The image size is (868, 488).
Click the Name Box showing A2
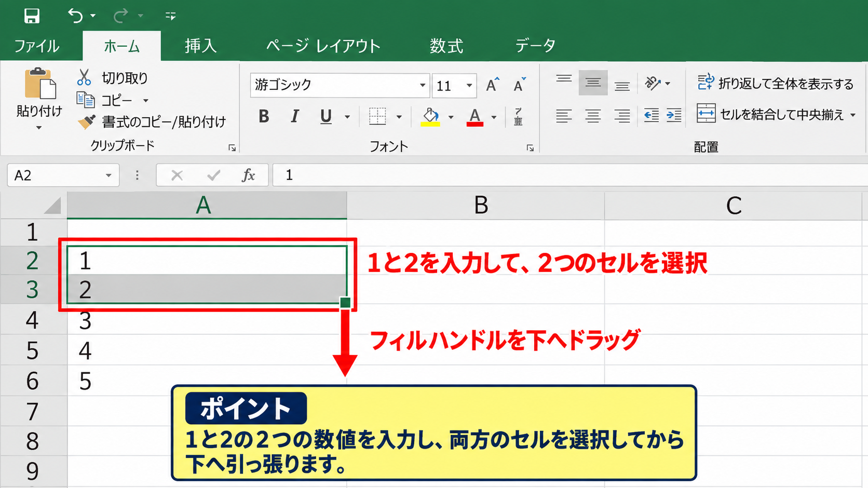[63, 175]
